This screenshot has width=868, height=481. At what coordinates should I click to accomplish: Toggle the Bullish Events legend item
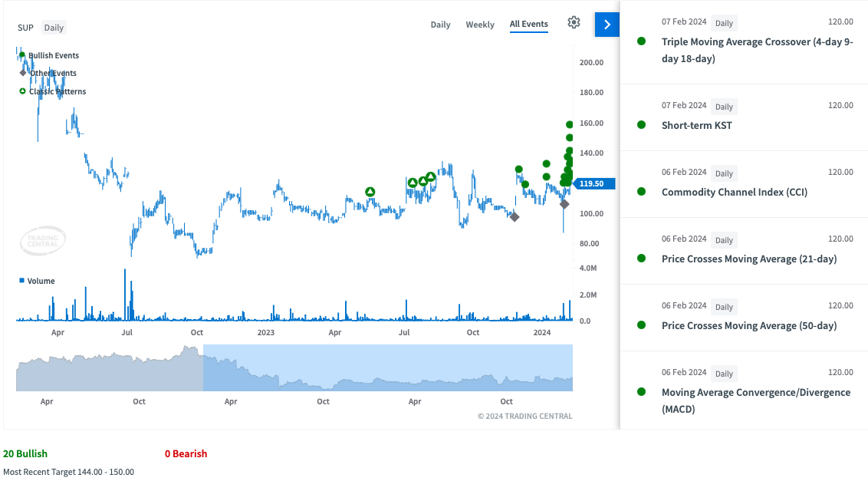[x=49, y=55]
